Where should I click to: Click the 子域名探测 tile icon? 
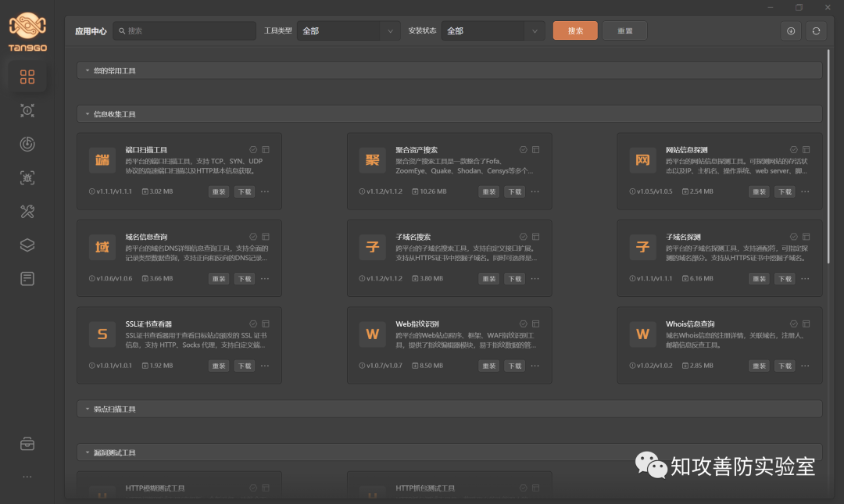[642, 247]
